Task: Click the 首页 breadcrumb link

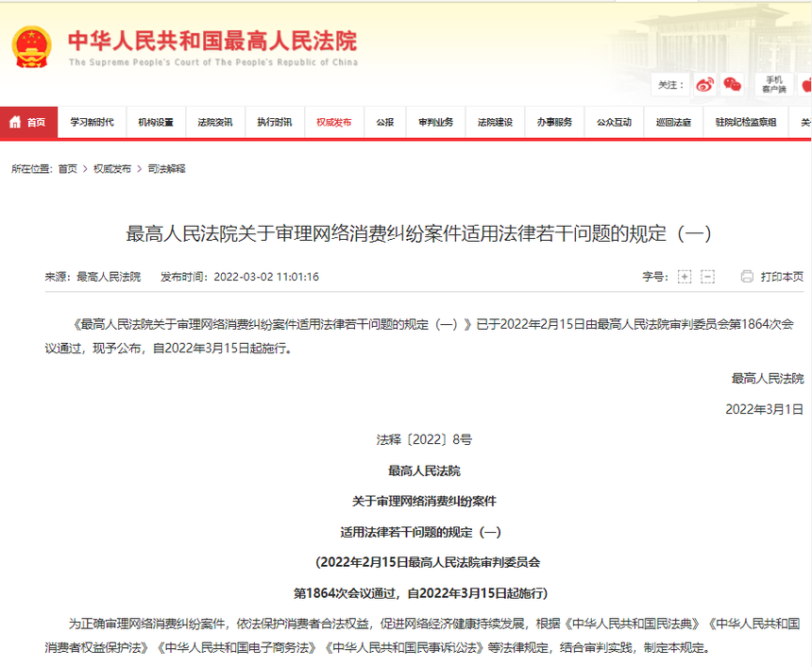Action: pos(67,169)
